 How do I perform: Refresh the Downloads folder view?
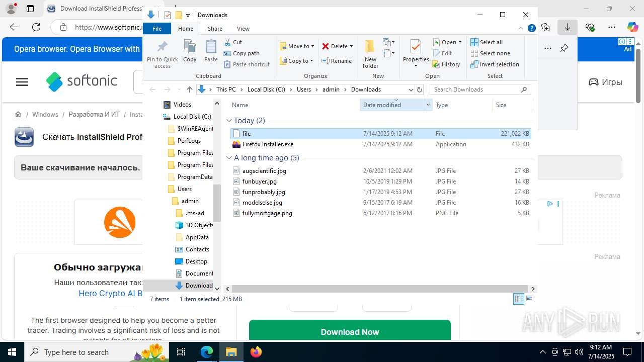420,89
